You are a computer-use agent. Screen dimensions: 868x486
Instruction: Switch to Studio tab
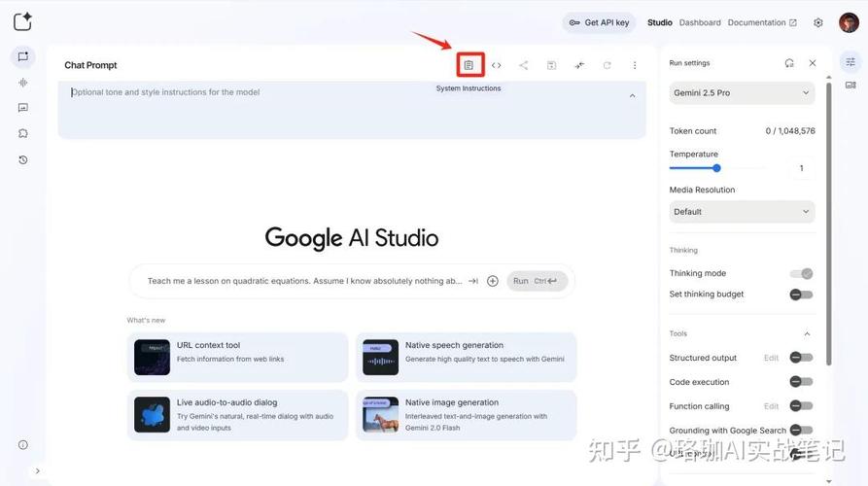click(660, 22)
